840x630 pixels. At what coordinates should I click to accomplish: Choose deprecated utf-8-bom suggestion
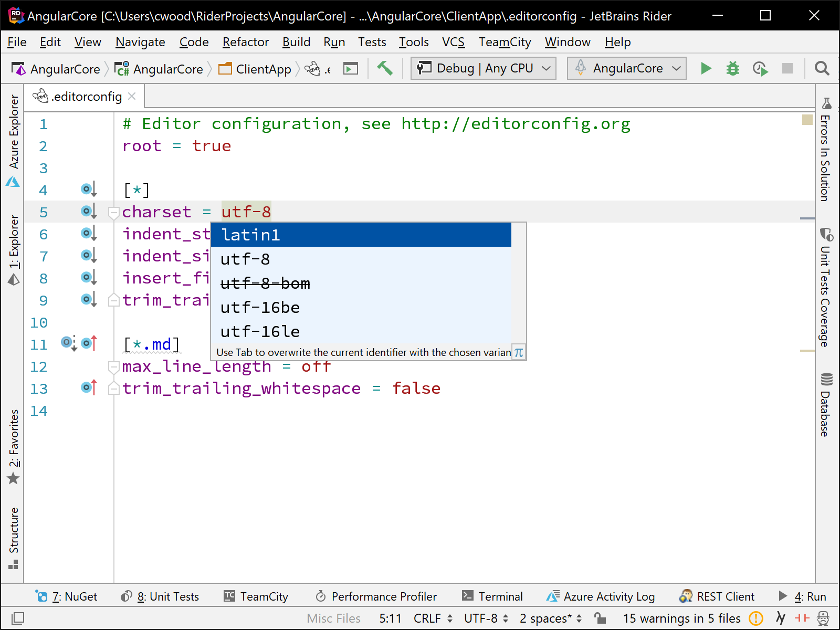click(361, 283)
